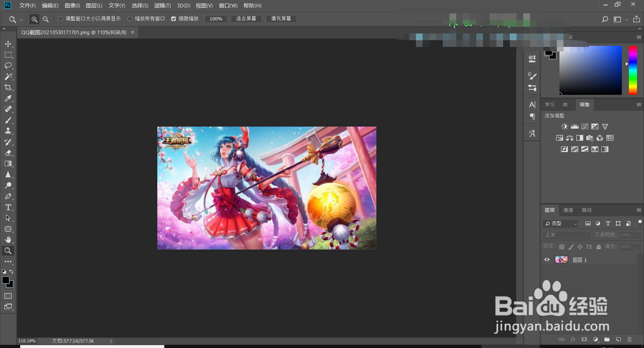Select the Rectangular Marquee tool
Screen dimensions: 644x348
tap(8, 55)
